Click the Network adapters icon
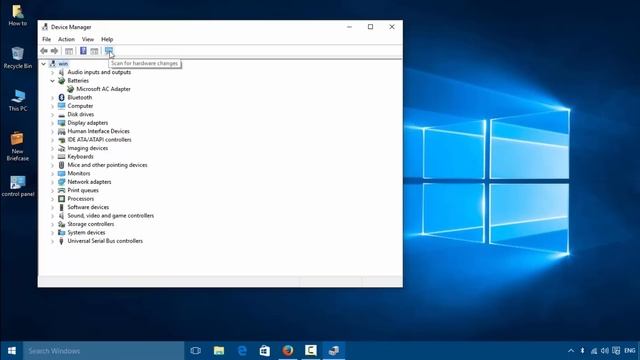Screen dimensions: 640x360 click(62, 182)
